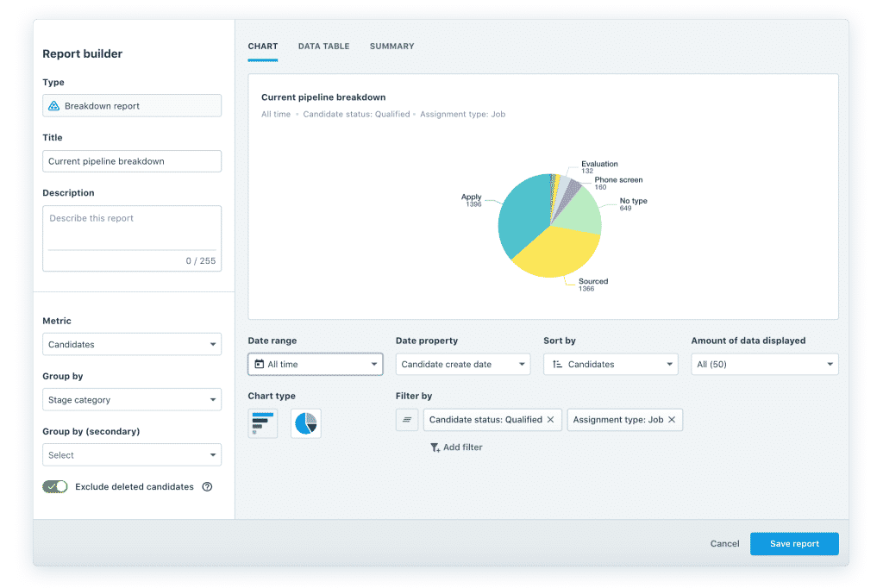883x588 pixels.
Task: Select the pie chart type icon
Action: point(306,422)
